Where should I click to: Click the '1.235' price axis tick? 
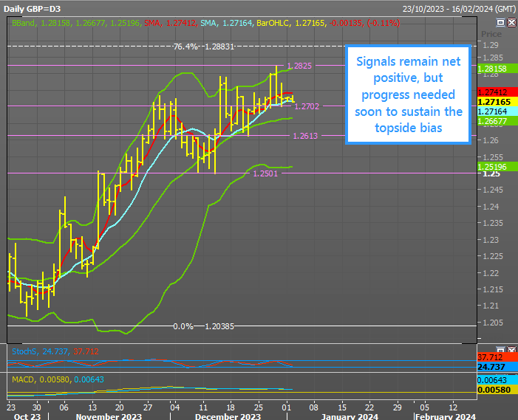[493, 223]
